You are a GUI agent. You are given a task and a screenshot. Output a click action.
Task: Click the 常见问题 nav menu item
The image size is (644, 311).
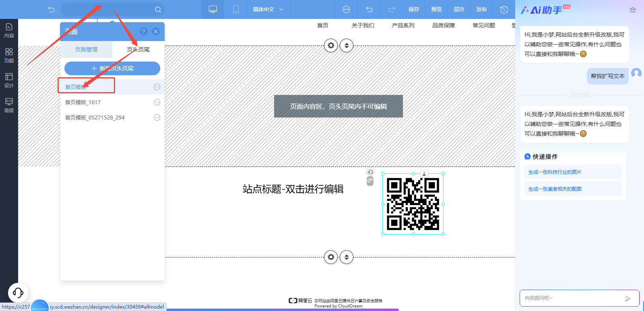(x=484, y=25)
